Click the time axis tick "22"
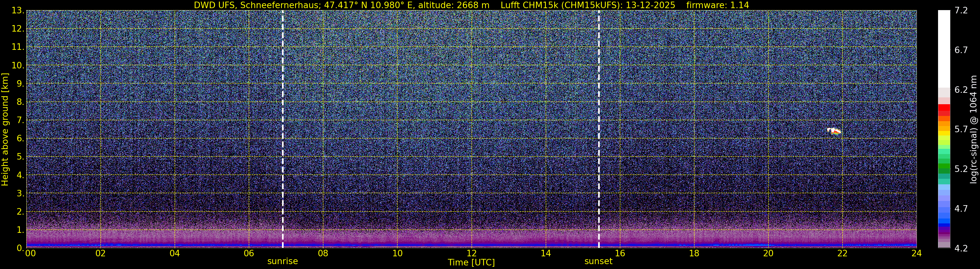The height and width of the screenshot is (269, 980). tap(842, 254)
